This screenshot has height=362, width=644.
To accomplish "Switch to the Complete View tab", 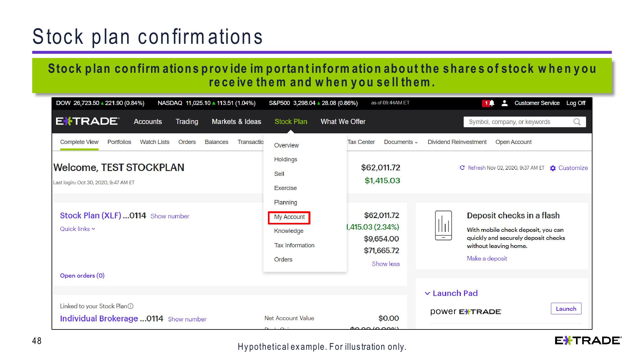I will click(x=79, y=142).
